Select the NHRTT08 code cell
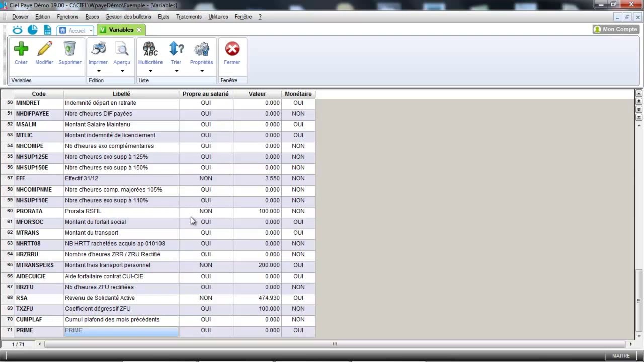 [39, 244]
